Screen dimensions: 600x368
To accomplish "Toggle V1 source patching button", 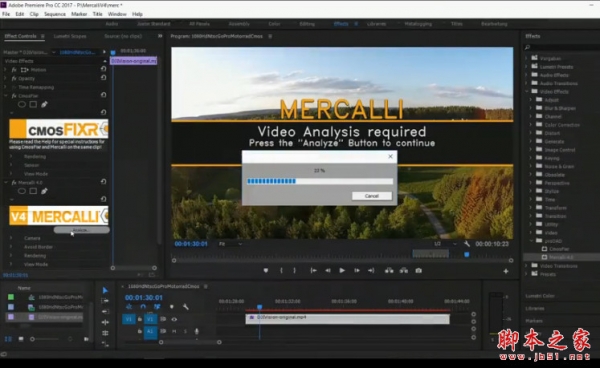I will [x=129, y=319].
